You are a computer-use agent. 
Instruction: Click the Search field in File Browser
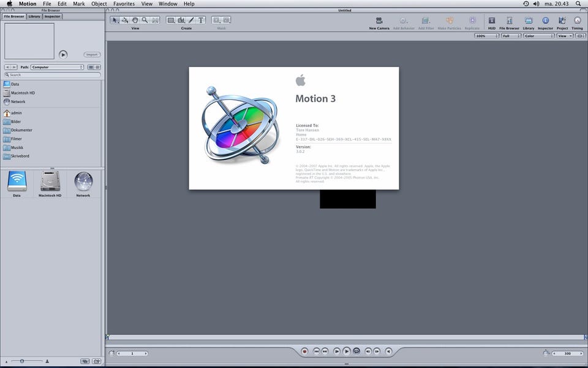[53, 75]
